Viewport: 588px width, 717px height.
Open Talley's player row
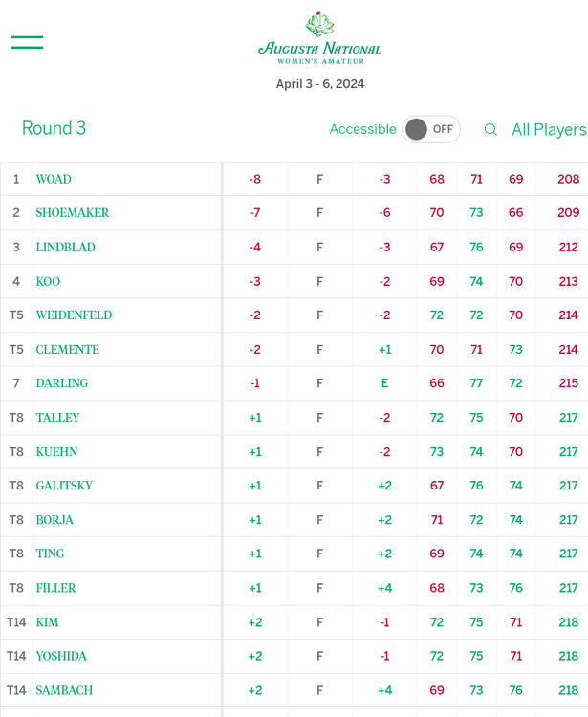[x=57, y=418]
